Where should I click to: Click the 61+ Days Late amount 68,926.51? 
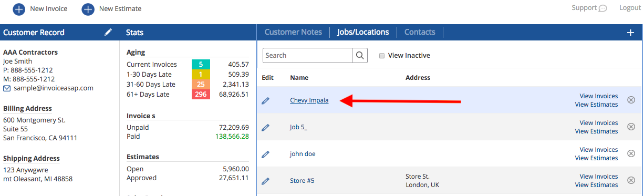234,94
